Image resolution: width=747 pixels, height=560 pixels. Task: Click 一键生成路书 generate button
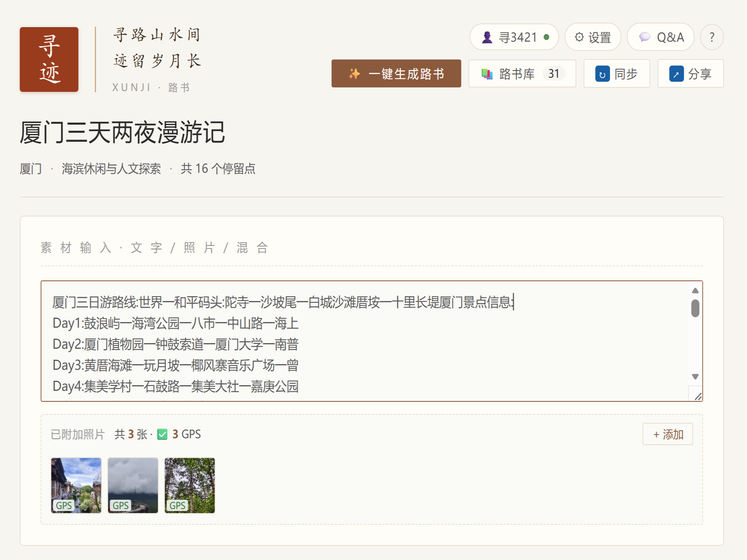pyautogui.click(x=396, y=74)
